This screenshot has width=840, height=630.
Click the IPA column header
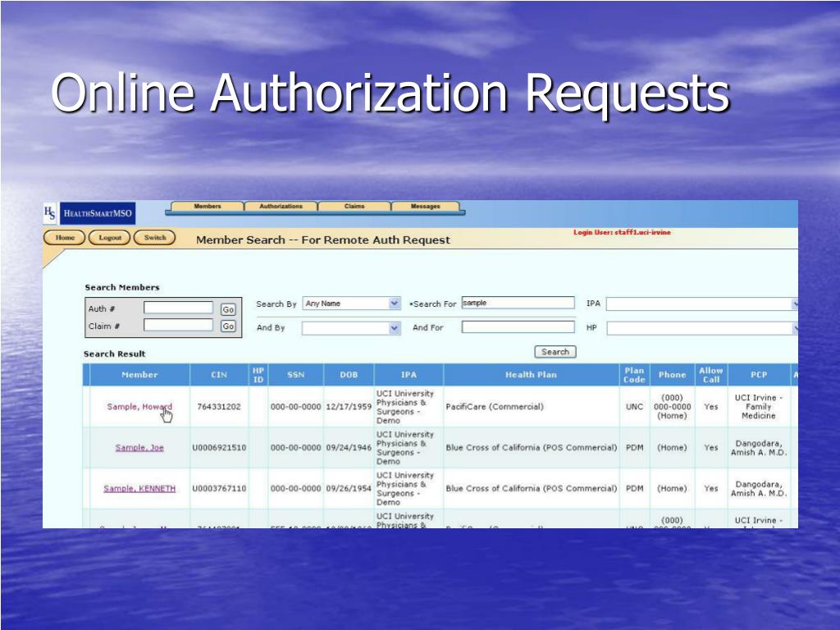pyautogui.click(x=409, y=375)
